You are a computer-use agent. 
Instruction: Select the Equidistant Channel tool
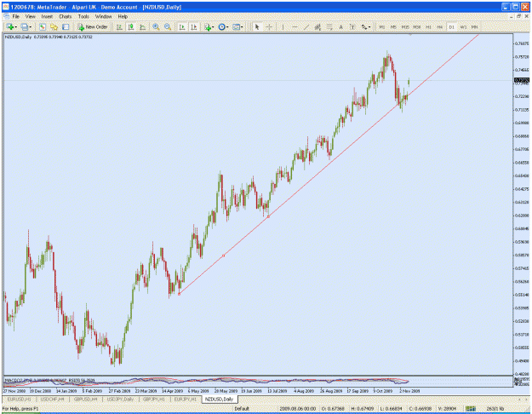[317, 26]
